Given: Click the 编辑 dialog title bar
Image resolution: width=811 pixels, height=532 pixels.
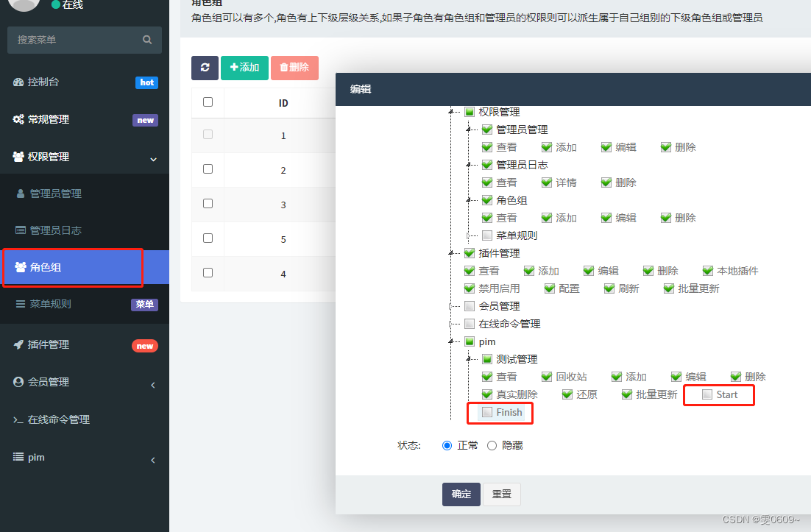Looking at the screenshot, I should (x=573, y=89).
